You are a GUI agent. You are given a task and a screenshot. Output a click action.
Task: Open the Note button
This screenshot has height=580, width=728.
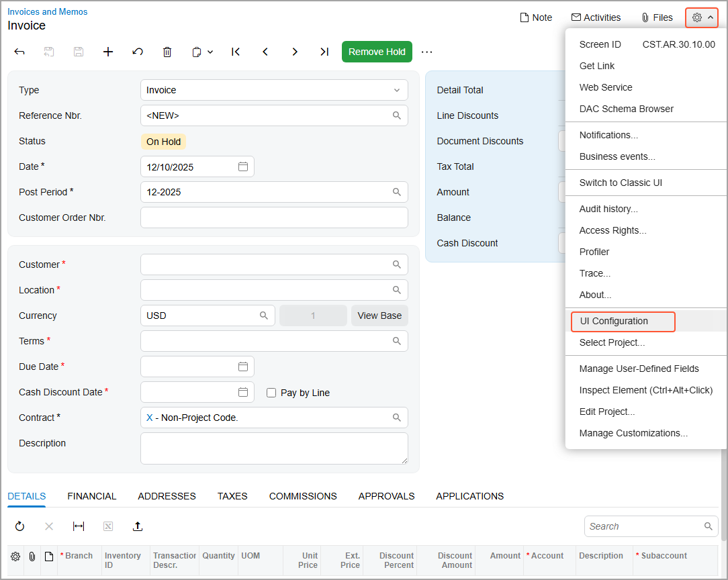[x=536, y=17]
